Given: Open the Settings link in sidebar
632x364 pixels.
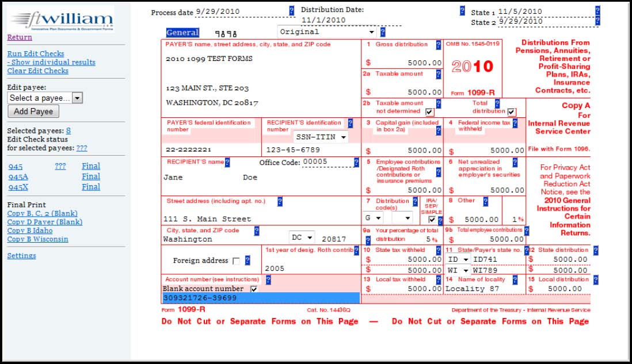Looking at the screenshot, I should (21, 256).
